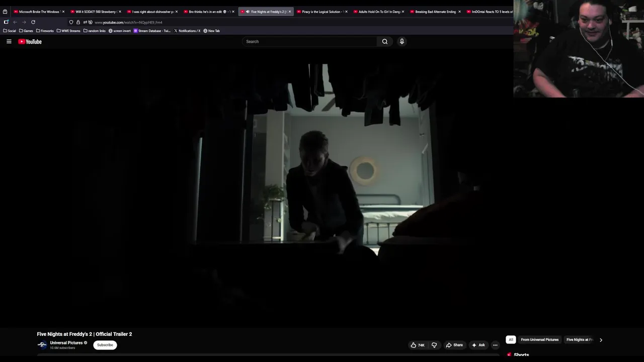The image size is (644, 362).
Task: Close the Breaking Bad Alternate Ending tab
Action: [x=459, y=12]
